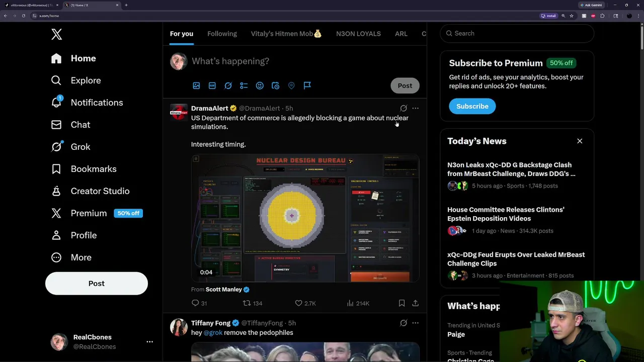This screenshot has width=644, height=362.
Task: Open Ask Gemini in browser
Action: (591, 5)
